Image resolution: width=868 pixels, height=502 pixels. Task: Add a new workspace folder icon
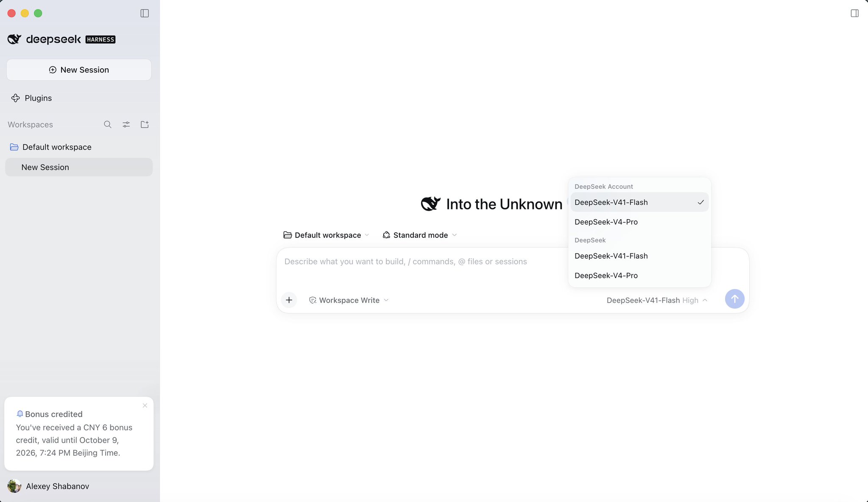coord(145,124)
